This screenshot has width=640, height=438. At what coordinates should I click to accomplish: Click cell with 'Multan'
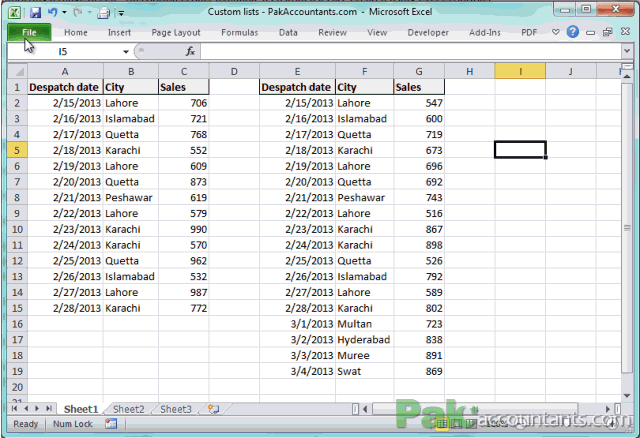click(364, 324)
